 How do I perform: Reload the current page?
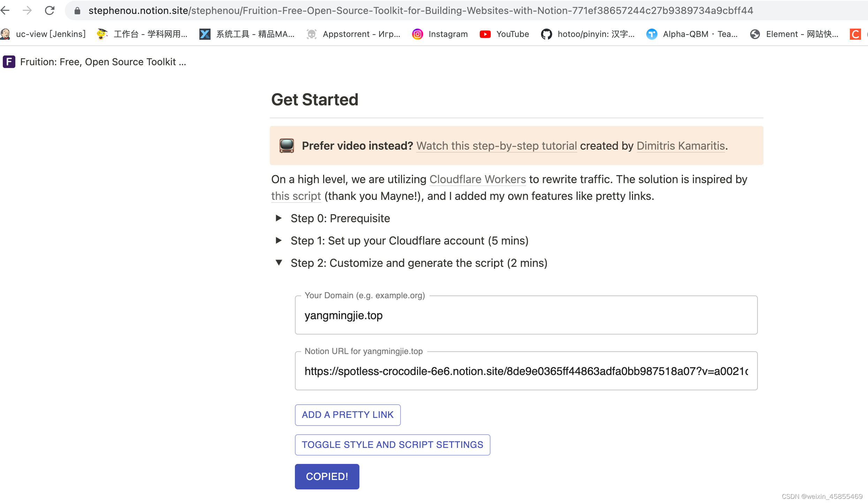coord(50,10)
